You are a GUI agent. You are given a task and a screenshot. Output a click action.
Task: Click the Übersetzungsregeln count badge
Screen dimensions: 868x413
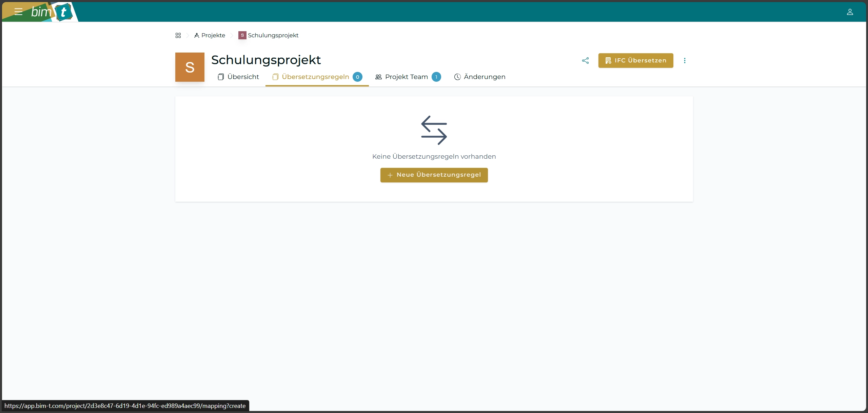point(357,77)
